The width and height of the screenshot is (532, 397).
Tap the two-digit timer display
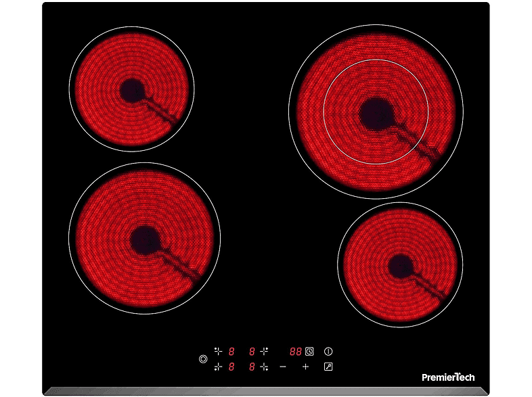coord(296,352)
